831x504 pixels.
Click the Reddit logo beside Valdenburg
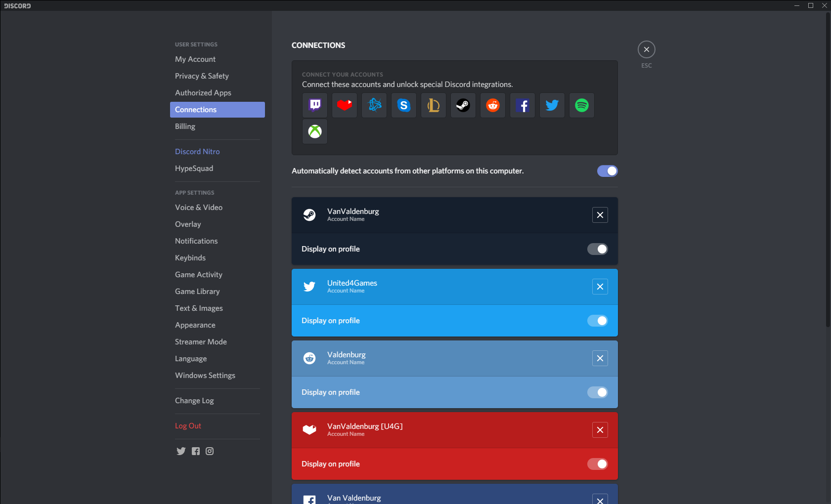point(309,358)
